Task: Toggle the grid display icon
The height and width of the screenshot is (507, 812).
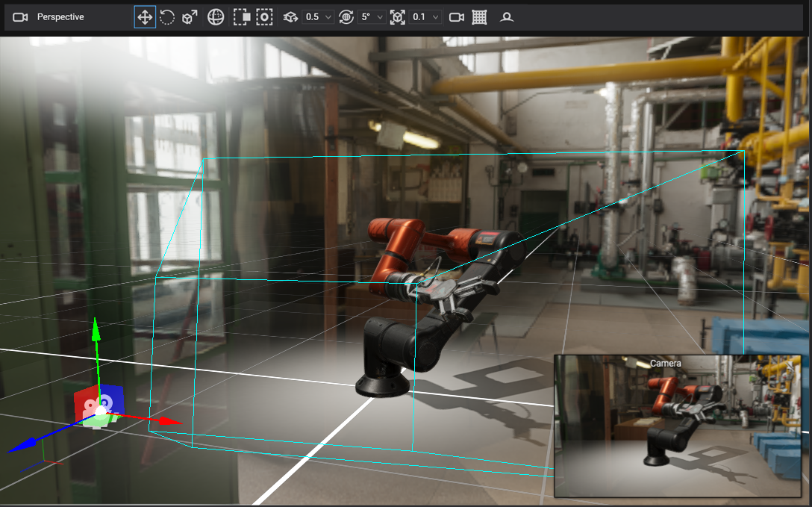Action: coord(480,17)
